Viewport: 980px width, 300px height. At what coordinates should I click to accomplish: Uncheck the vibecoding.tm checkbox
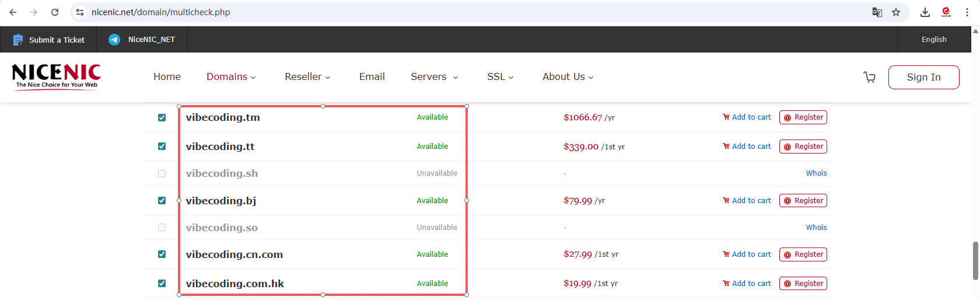162,117
